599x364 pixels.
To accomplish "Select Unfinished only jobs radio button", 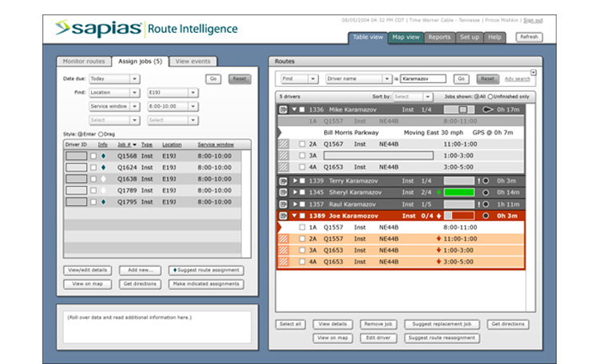I will tap(490, 97).
